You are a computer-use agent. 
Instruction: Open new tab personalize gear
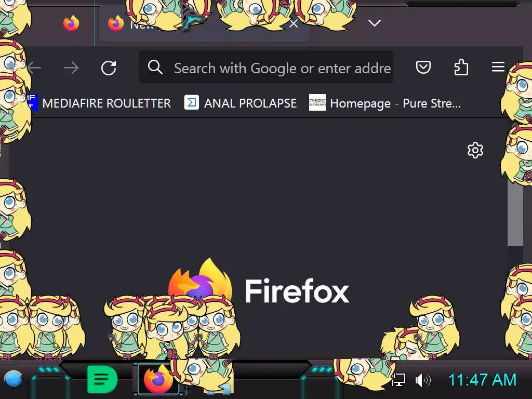pos(475,150)
